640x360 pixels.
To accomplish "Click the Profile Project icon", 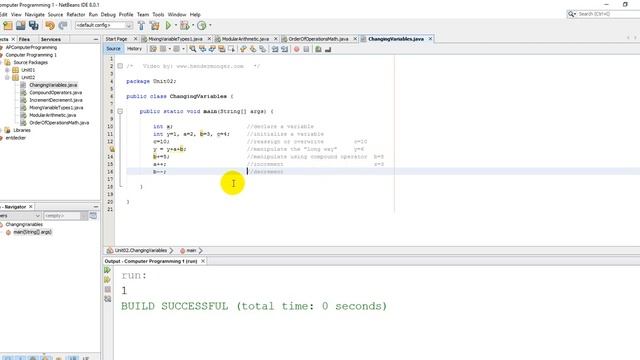I will click(x=202, y=26).
